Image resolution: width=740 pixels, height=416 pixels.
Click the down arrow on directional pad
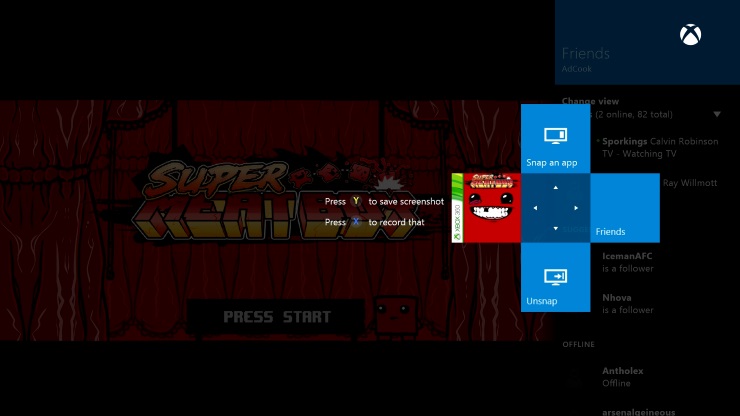pos(555,229)
